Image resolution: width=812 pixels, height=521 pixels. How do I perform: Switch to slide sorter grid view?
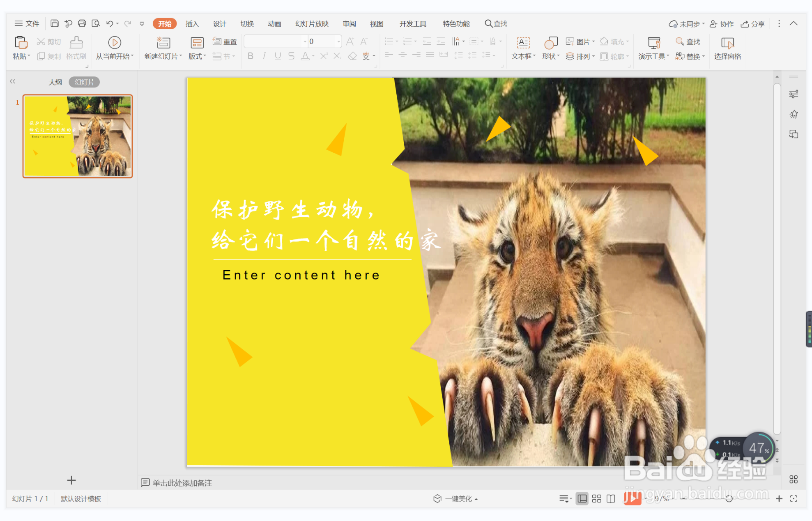(x=596, y=498)
